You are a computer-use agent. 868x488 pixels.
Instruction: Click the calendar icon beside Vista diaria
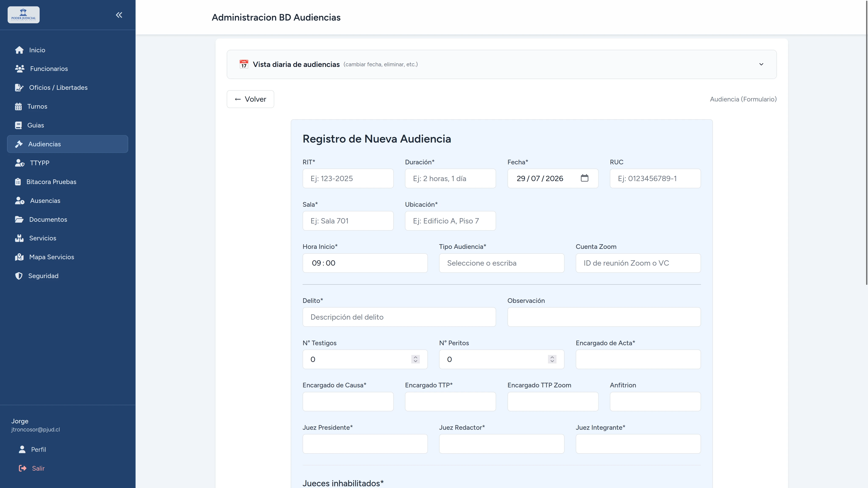244,64
